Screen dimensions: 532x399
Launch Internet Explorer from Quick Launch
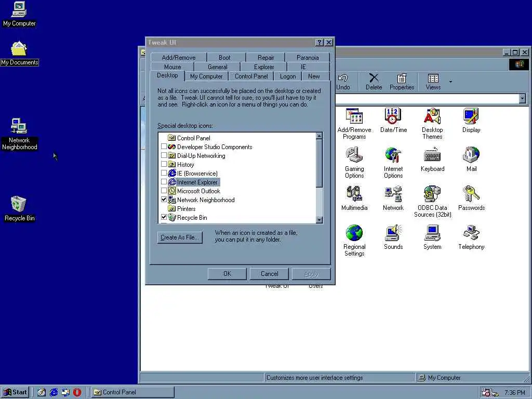tap(54, 392)
